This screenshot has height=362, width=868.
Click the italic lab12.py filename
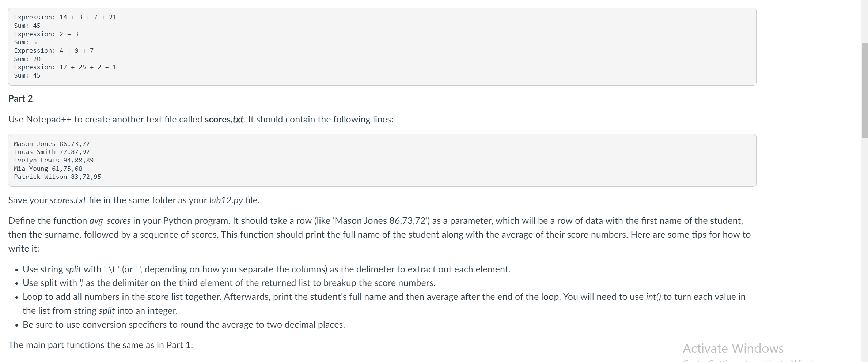[x=226, y=200]
